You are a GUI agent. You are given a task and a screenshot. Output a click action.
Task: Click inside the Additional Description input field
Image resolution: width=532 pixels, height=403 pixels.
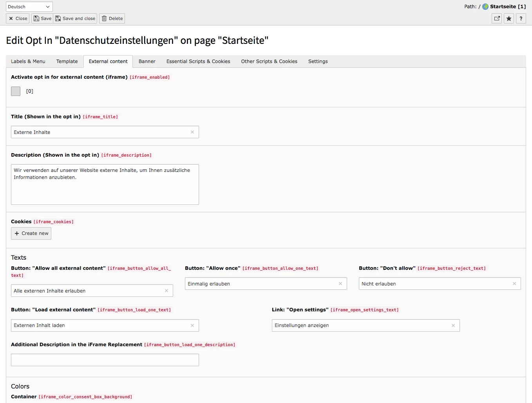(105, 360)
